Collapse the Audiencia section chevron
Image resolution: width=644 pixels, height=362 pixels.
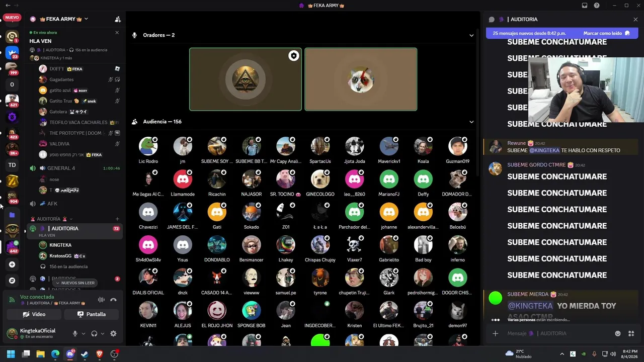click(471, 122)
